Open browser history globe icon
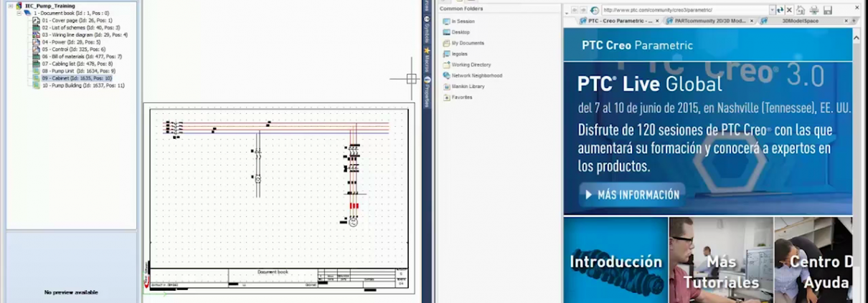The image size is (868, 303). tap(594, 10)
